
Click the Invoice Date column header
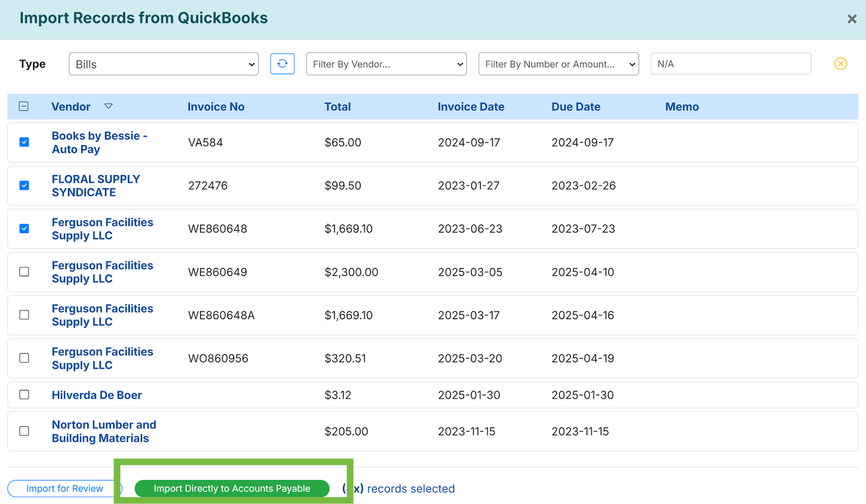[471, 107]
